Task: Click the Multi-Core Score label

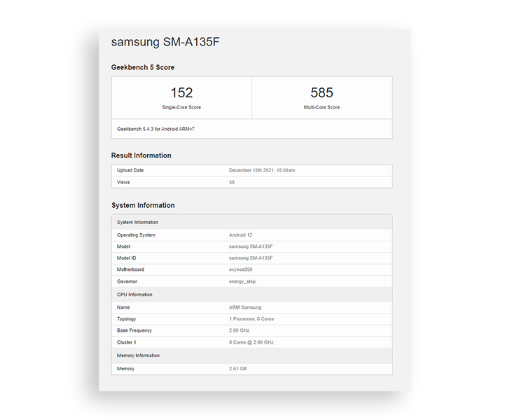Action: click(322, 107)
